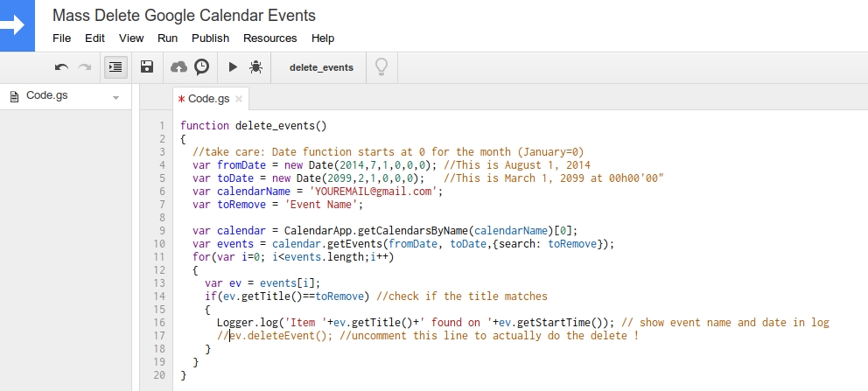The height and width of the screenshot is (391, 868).
Task: Expand the Code.gs file options arrow
Action: [115, 98]
